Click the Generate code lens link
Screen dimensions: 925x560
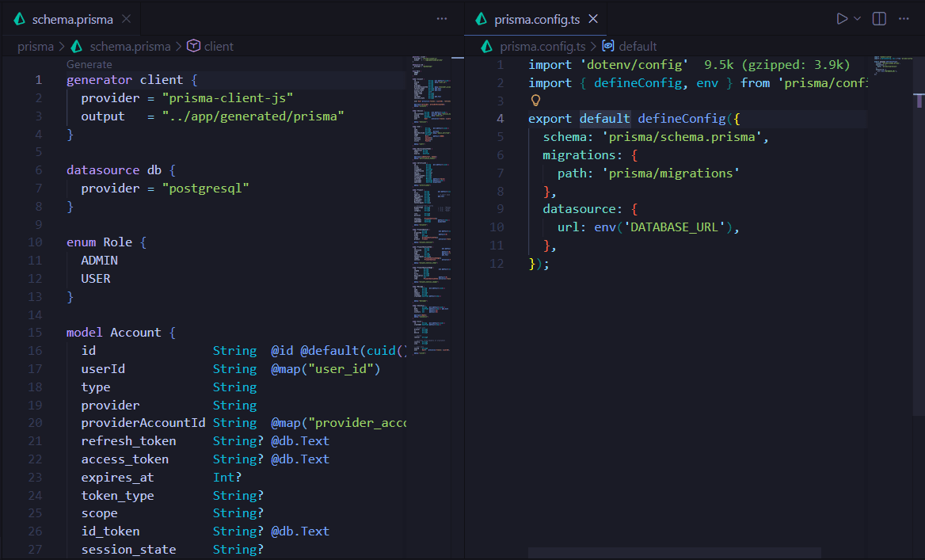tap(89, 64)
